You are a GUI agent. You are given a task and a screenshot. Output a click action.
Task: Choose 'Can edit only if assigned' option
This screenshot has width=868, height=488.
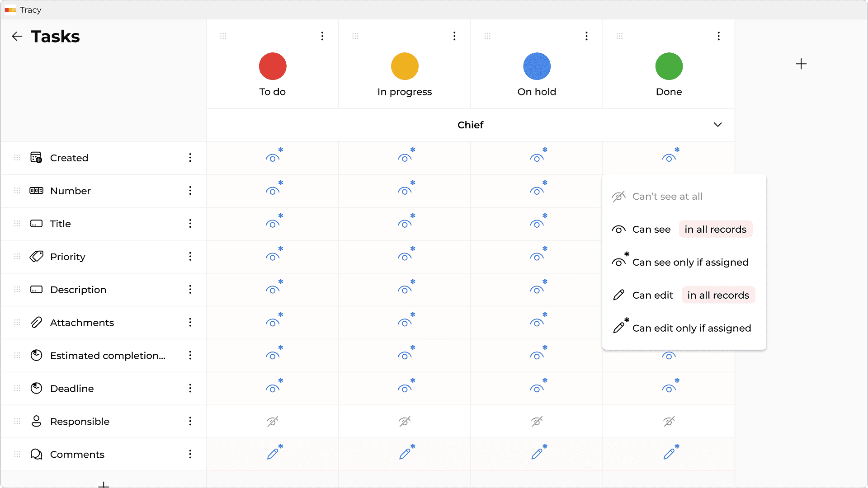pos(691,328)
